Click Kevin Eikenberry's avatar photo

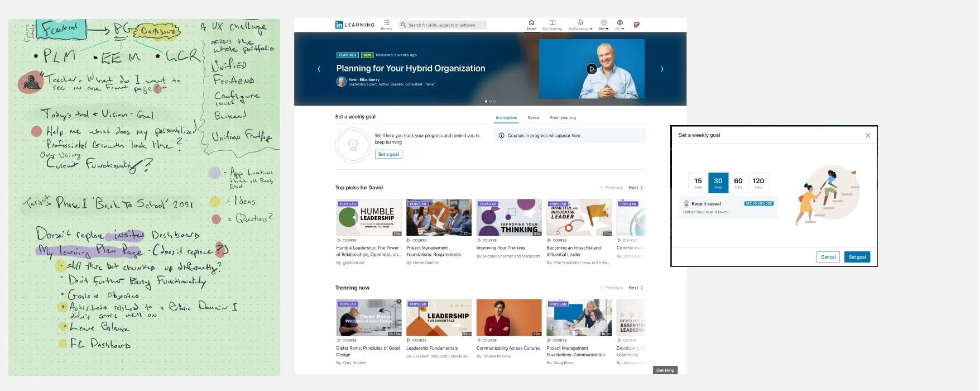(x=341, y=82)
